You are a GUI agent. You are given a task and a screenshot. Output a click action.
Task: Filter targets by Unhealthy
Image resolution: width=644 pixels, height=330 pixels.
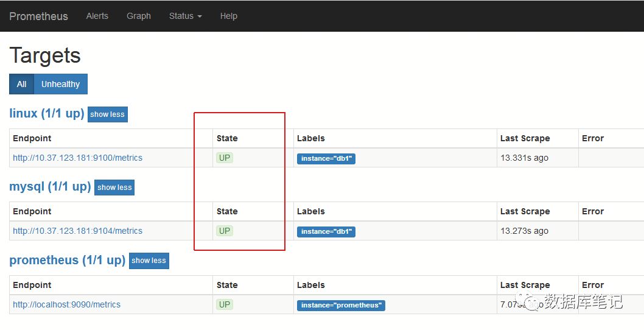click(x=60, y=84)
